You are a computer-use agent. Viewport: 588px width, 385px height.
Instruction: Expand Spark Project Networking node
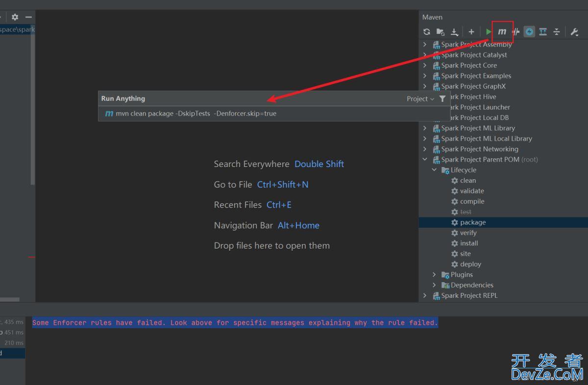(425, 149)
